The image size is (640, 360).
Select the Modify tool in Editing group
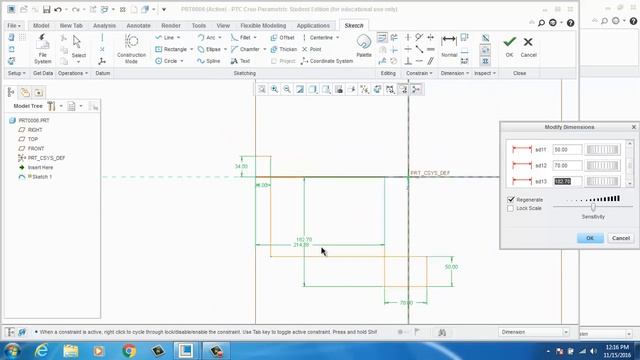(382, 38)
